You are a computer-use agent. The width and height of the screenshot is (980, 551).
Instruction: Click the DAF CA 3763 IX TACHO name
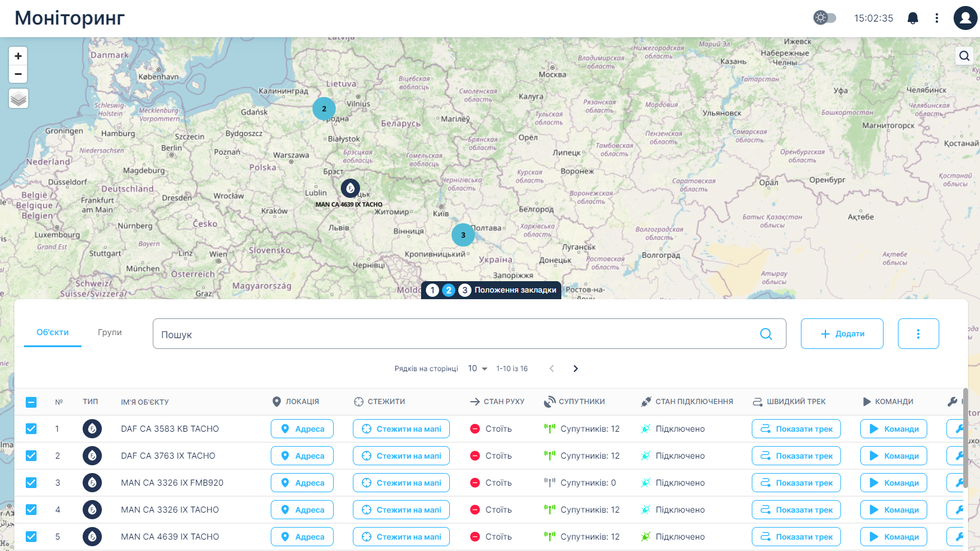coord(168,456)
